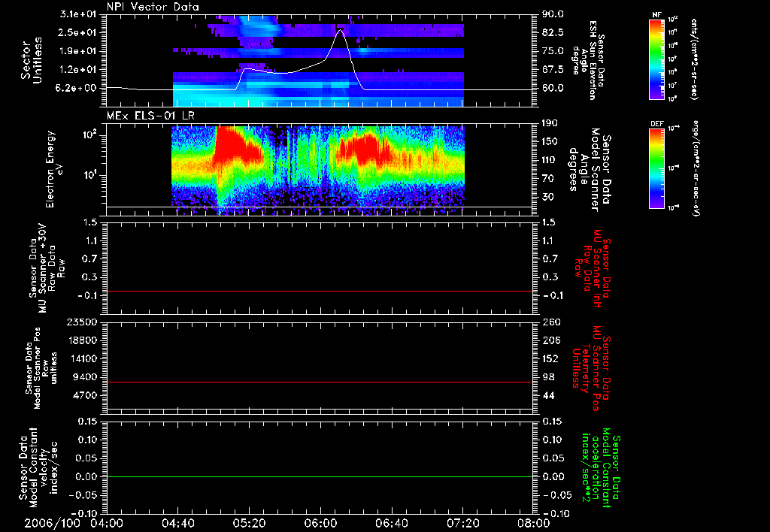770x532 pixels.
Task: Click the 2.5e+01 sector tick value
Action: 78,32
